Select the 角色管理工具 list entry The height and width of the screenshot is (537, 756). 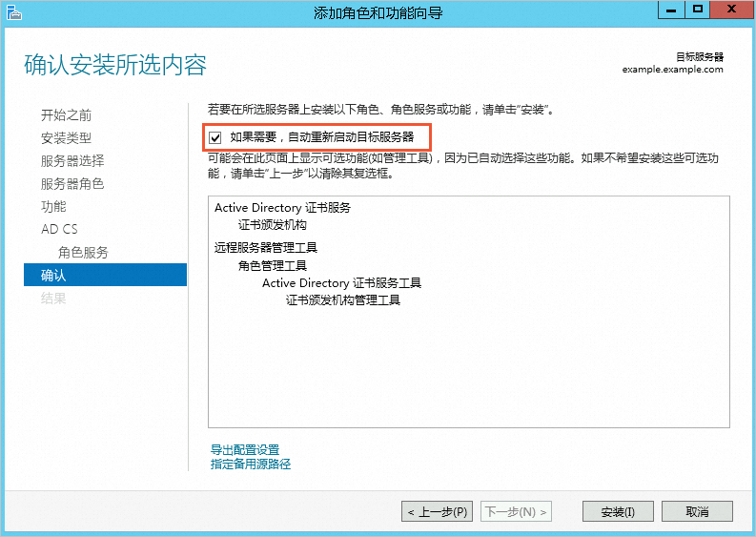point(273,266)
